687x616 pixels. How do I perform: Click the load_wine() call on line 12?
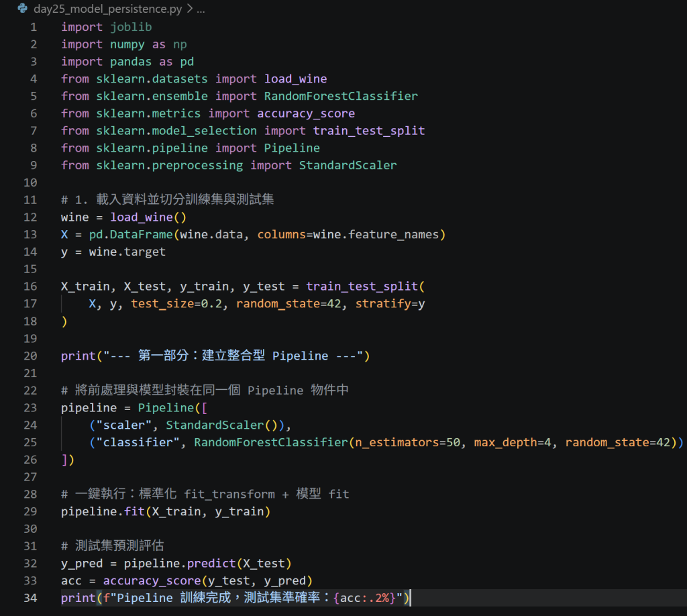(148, 217)
